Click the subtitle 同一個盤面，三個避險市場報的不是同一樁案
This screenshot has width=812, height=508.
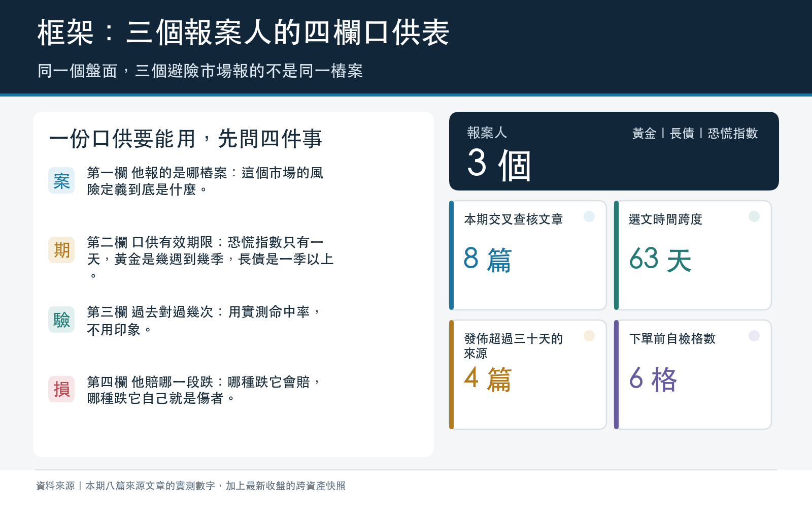[x=200, y=71]
